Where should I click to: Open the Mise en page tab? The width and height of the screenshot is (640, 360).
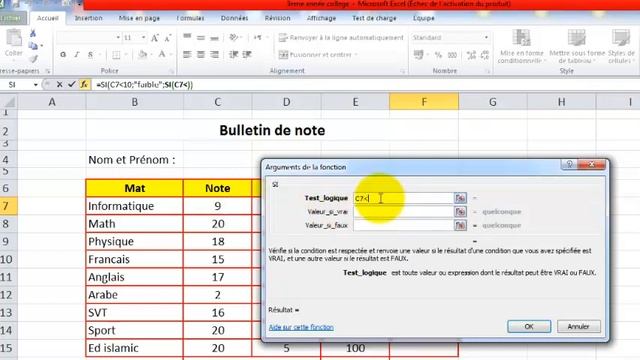[139, 18]
